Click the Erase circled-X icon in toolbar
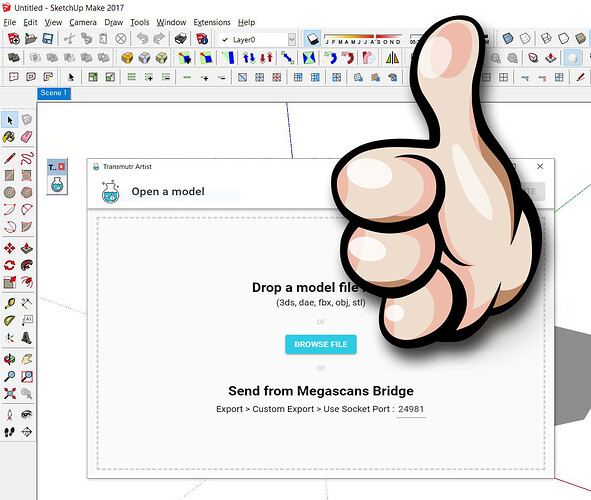 [121, 39]
